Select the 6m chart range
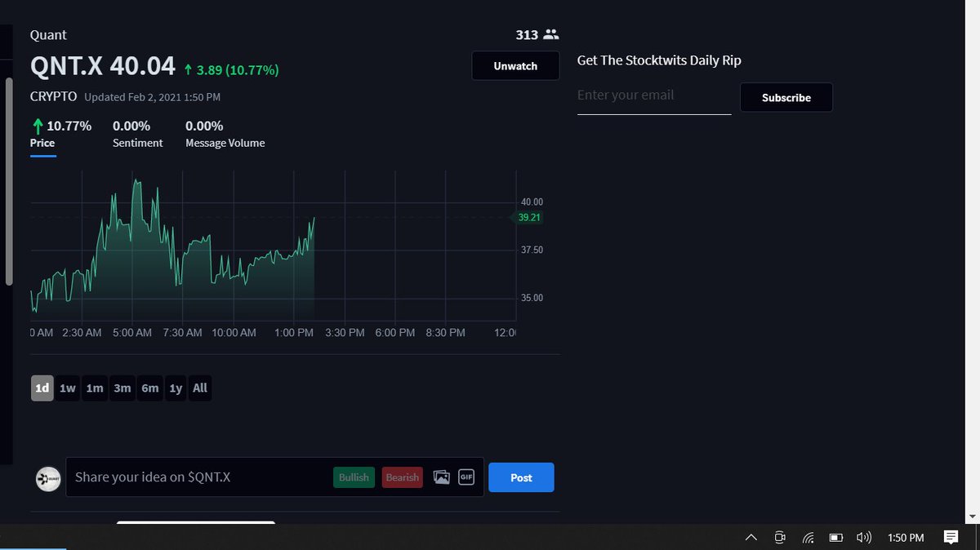980x550 pixels. pos(150,388)
